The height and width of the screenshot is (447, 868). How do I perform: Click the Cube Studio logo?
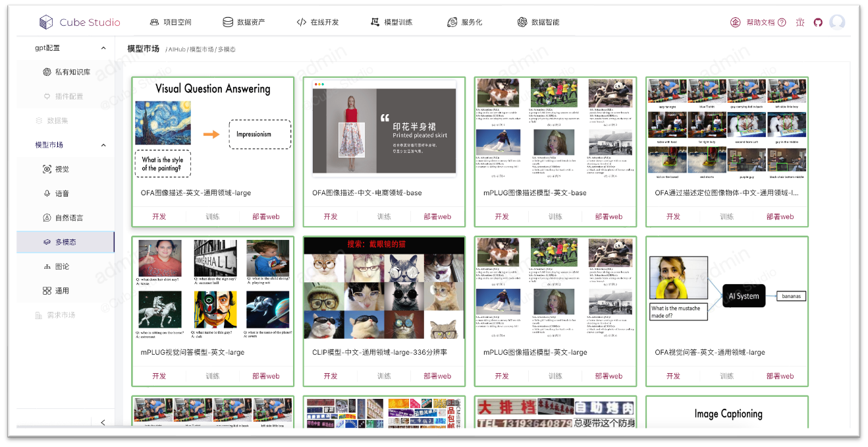pyautogui.click(x=80, y=22)
